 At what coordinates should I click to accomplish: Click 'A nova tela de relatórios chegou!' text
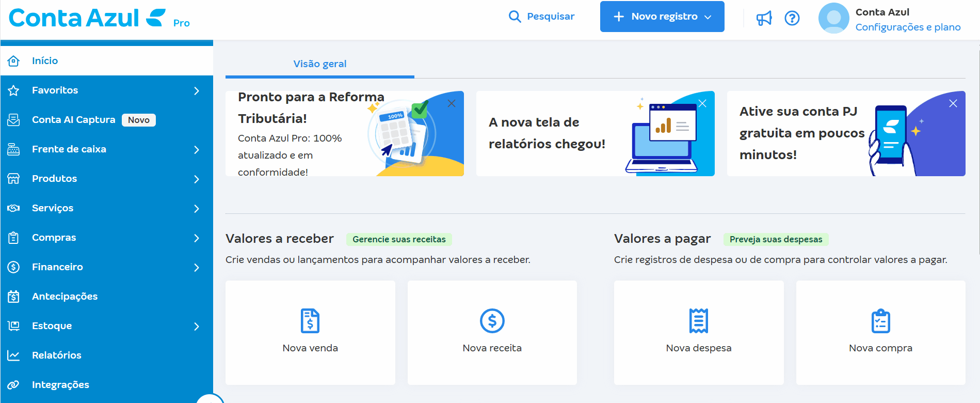pyautogui.click(x=547, y=133)
